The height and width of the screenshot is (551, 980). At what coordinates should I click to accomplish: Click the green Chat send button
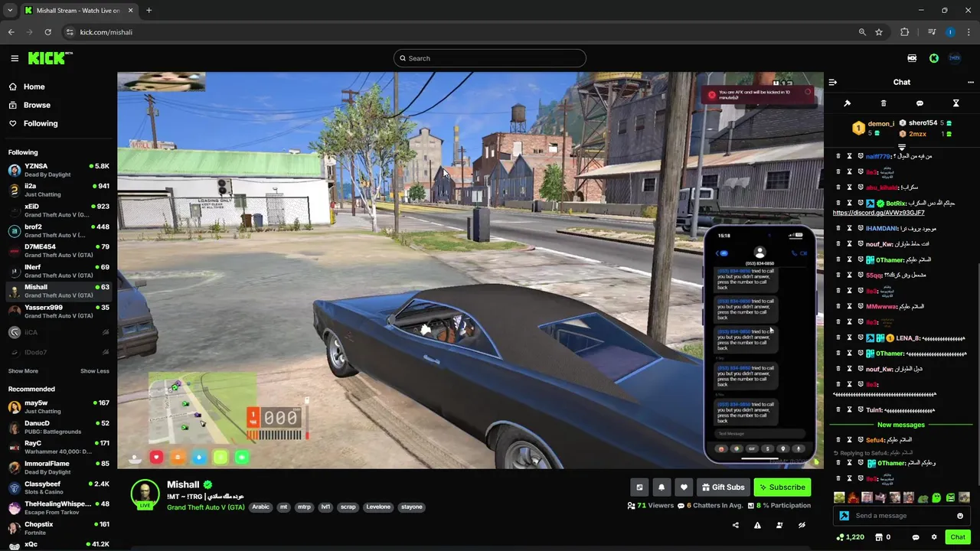coord(958,537)
